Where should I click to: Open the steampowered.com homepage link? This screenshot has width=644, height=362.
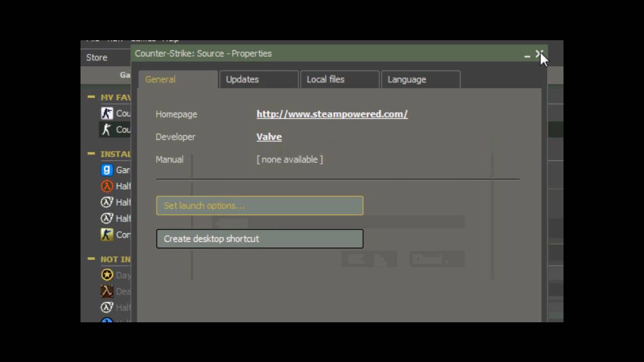[x=332, y=114]
